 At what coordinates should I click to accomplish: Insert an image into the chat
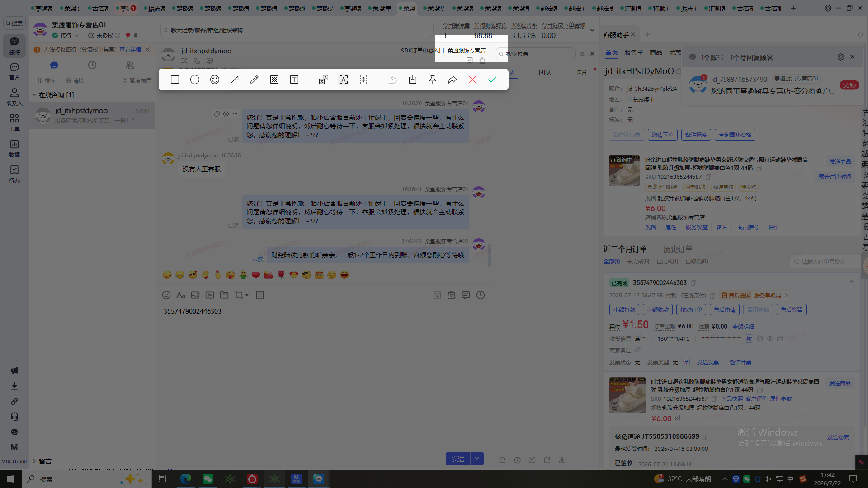click(x=195, y=295)
